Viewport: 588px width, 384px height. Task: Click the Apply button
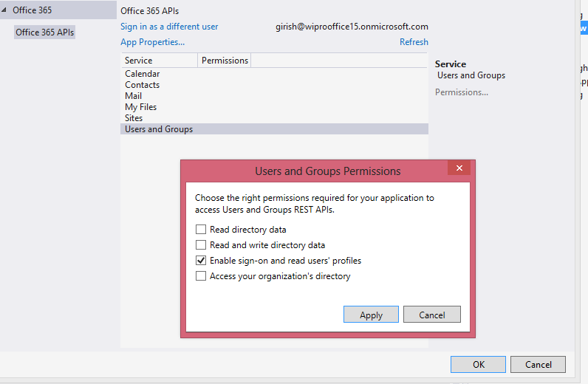(x=371, y=315)
